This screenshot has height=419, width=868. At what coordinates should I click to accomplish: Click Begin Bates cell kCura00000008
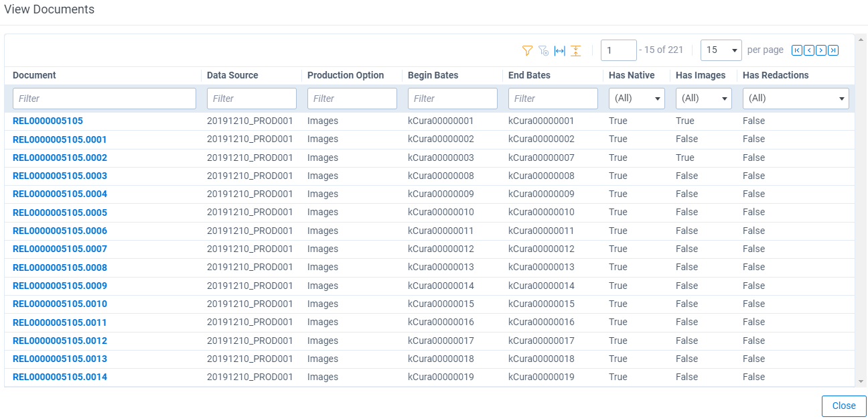click(441, 176)
